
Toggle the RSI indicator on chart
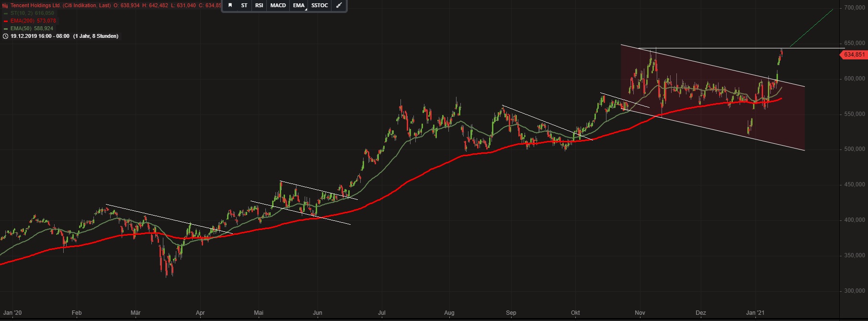259,5
